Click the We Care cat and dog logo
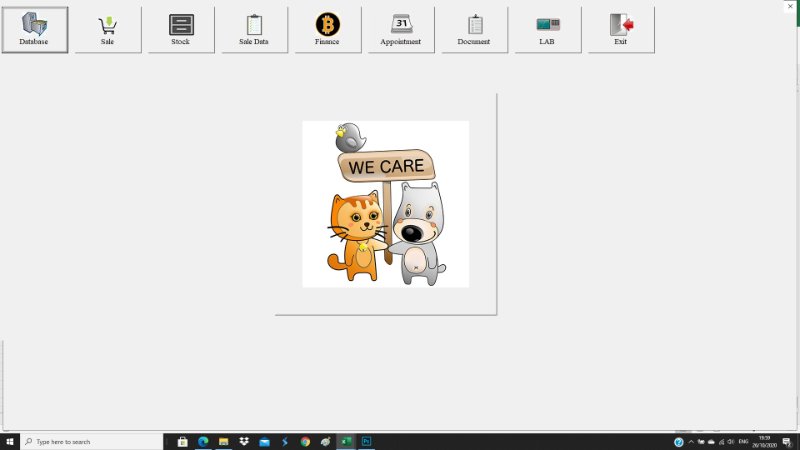Screen dimensions: 800x450 pos(385,204)
